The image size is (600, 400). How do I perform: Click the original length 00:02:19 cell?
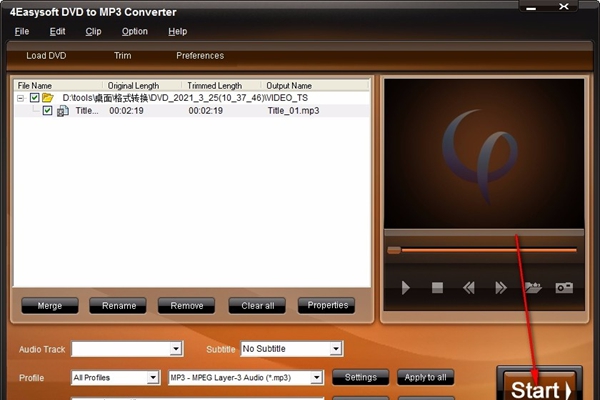click(126, 111)
